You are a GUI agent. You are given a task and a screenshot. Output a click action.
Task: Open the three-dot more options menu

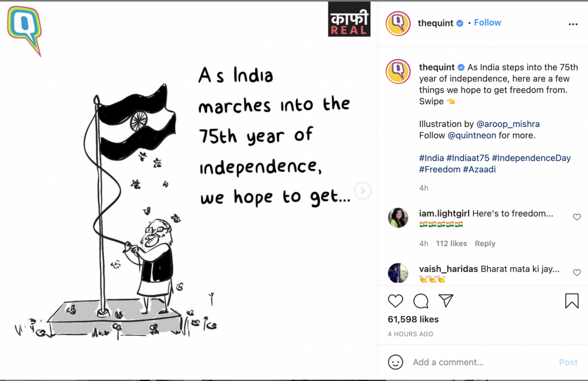573,24
